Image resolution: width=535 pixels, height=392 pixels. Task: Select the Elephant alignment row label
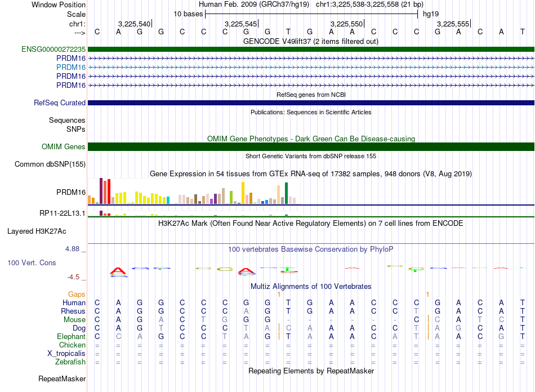tap(72, 336)
